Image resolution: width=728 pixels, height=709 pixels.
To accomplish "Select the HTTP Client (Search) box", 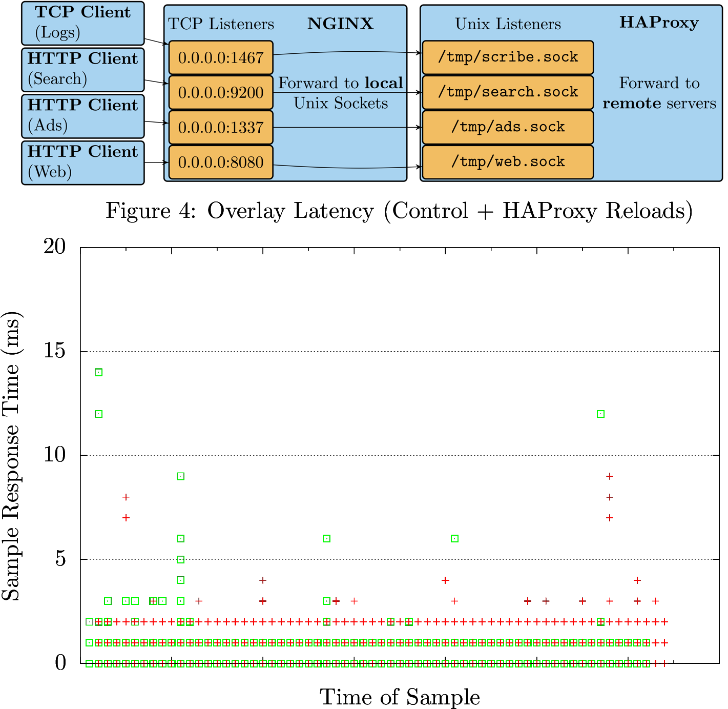I will click(83, 69).
